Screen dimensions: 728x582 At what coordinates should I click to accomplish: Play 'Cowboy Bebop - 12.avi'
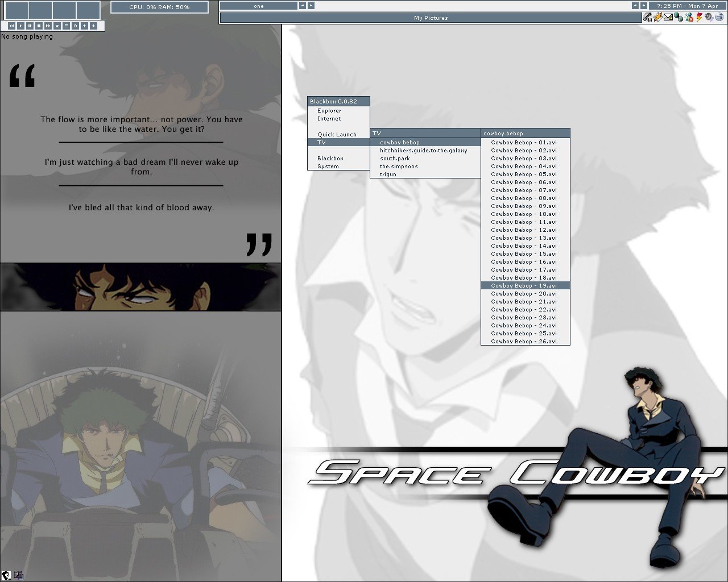coord(525,230)
